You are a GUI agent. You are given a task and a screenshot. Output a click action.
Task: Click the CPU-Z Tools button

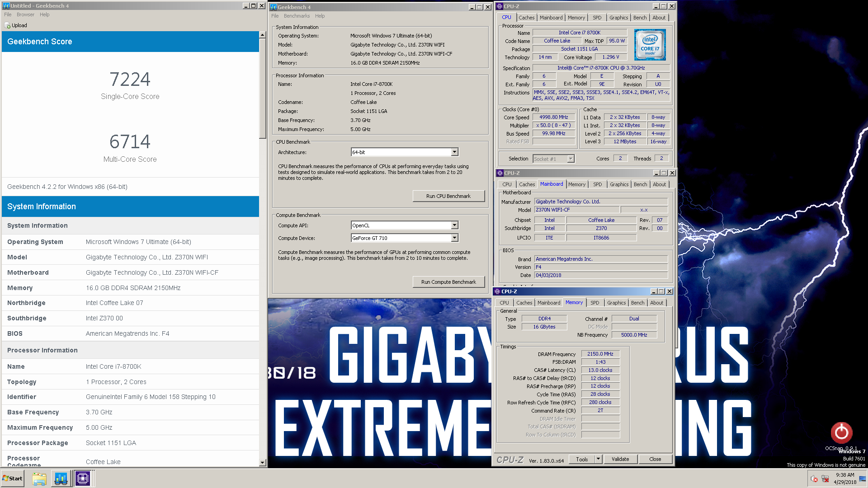click(582, 459)
